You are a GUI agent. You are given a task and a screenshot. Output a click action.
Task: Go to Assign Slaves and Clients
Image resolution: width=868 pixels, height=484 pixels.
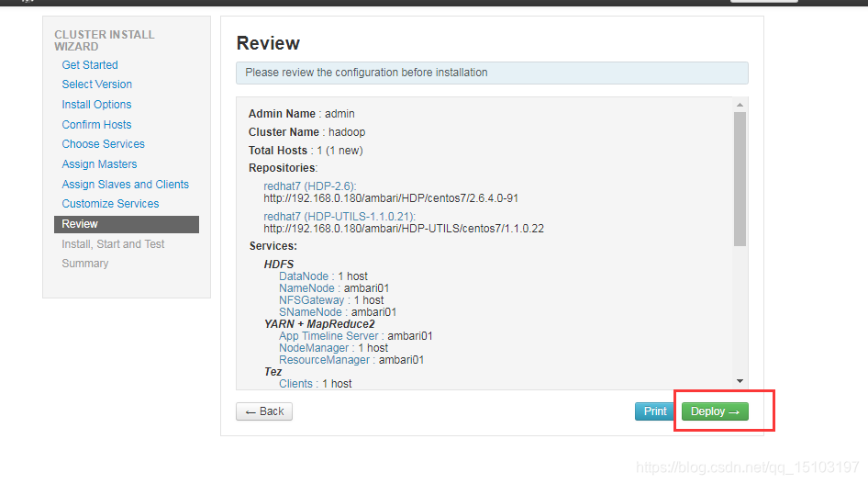pyautogui.click(x=125, y=185)
